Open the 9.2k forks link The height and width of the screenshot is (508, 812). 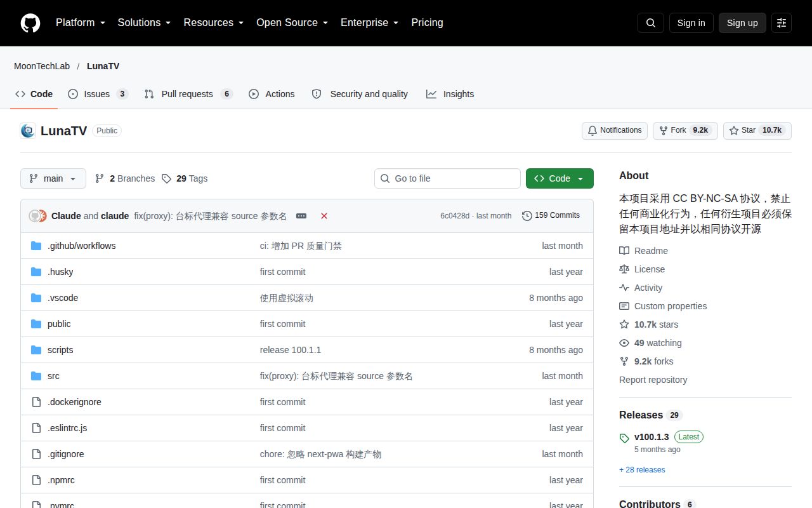point(646,361)
